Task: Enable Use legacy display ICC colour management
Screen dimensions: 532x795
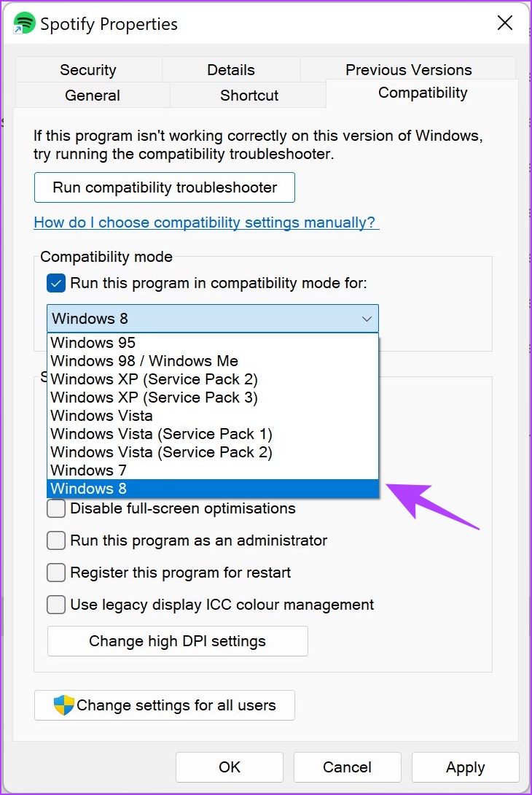Action: (x=56, y=605)
